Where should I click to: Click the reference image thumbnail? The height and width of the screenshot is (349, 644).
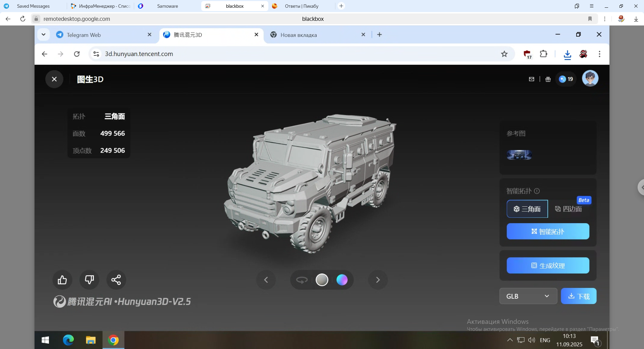pos(519,155)
